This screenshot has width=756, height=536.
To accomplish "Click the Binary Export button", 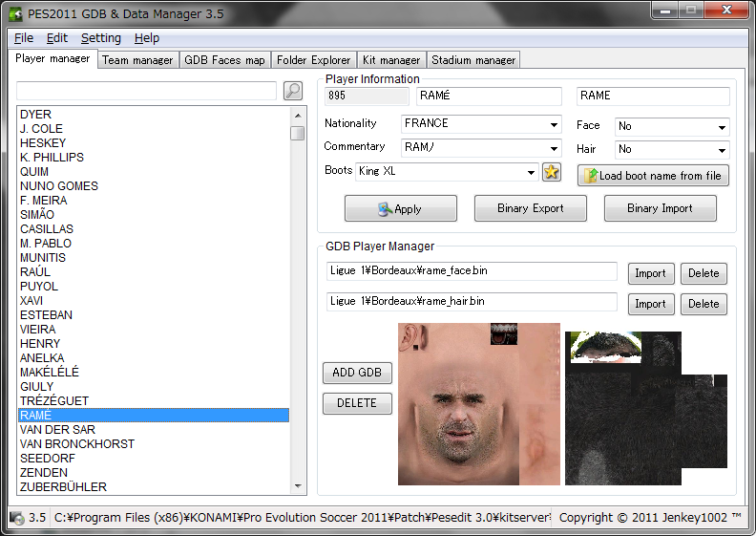I will point(530,208).
